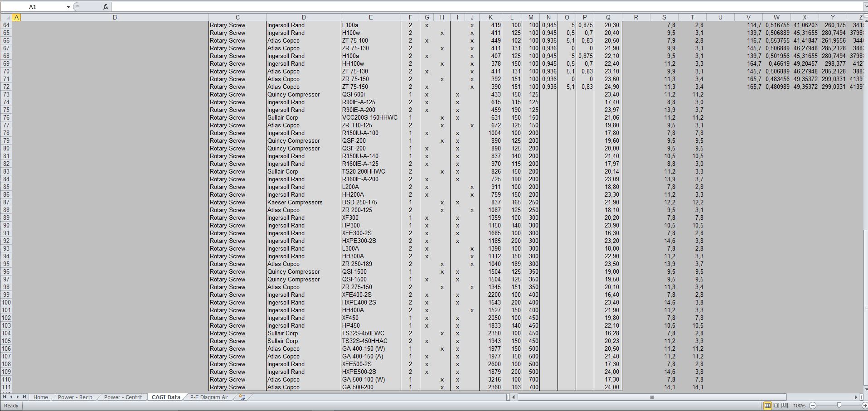The width and height of the screenshot is (868, 411).
Task: Switch to Page Break Preview
Action: [785, 406]
